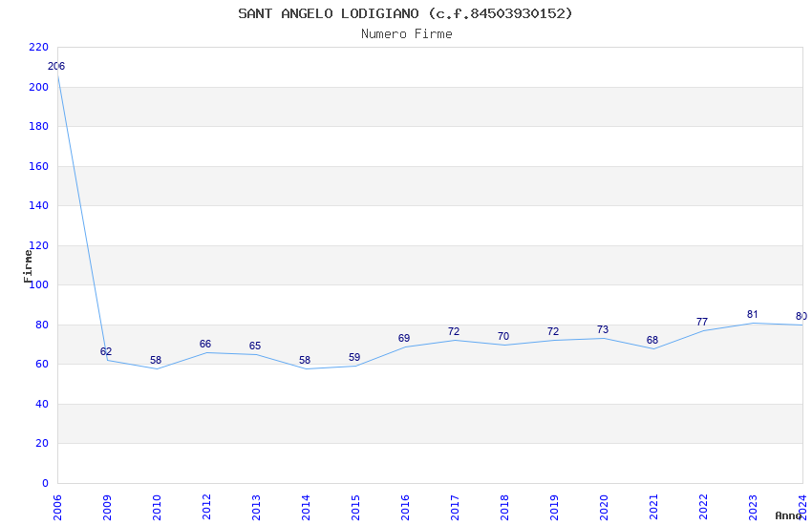Select year 2020 on the x-axis

[x=605, y=507]
